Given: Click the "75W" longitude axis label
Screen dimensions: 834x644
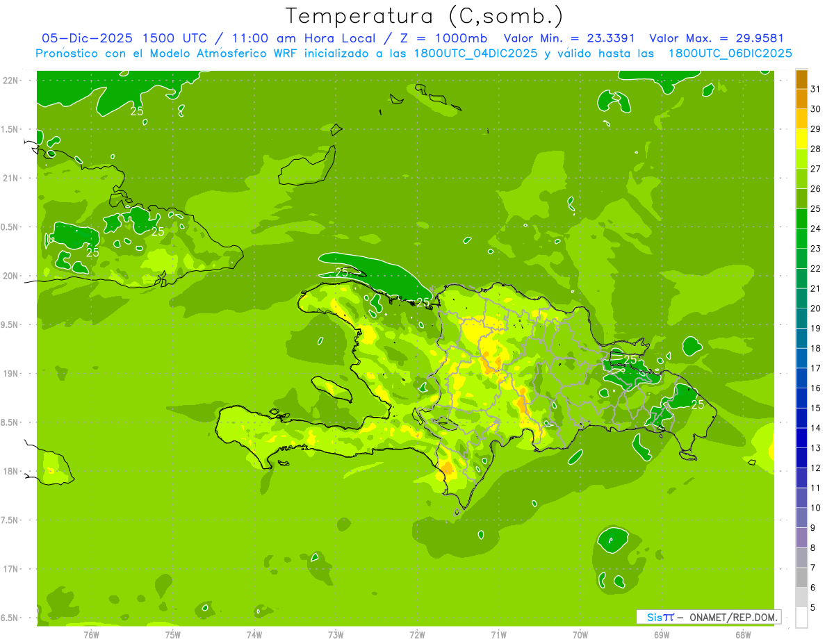Looking at the screenshot, I should point(173,634).
